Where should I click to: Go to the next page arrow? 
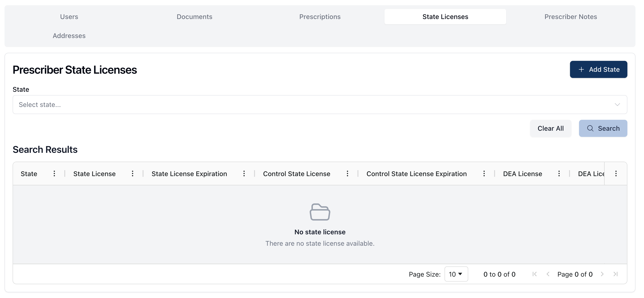602,274
